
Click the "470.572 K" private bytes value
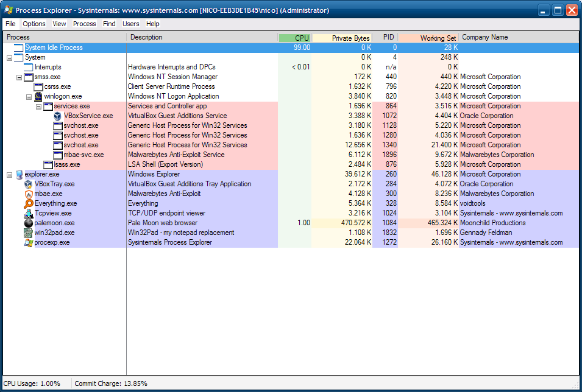tap(357, 223)
